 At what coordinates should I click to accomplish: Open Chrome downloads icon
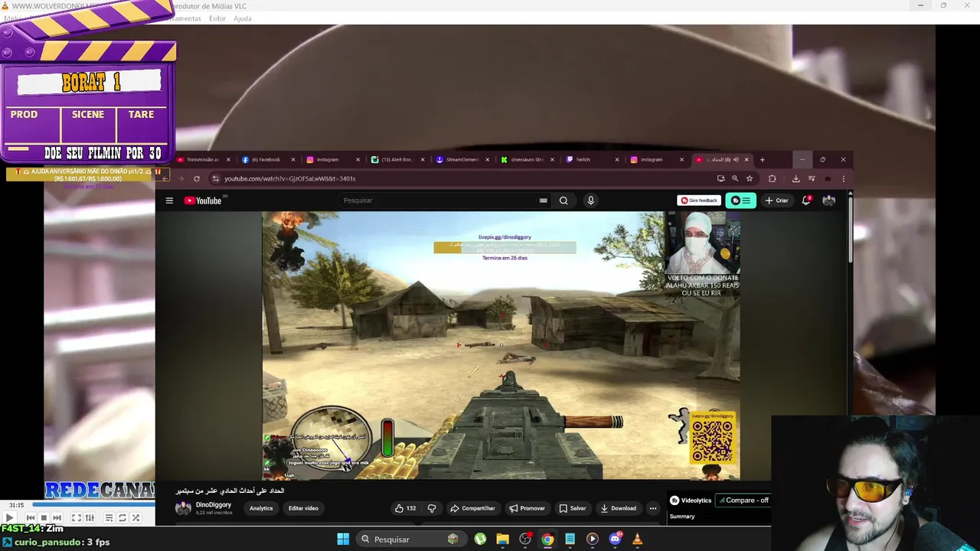[796, 178]
